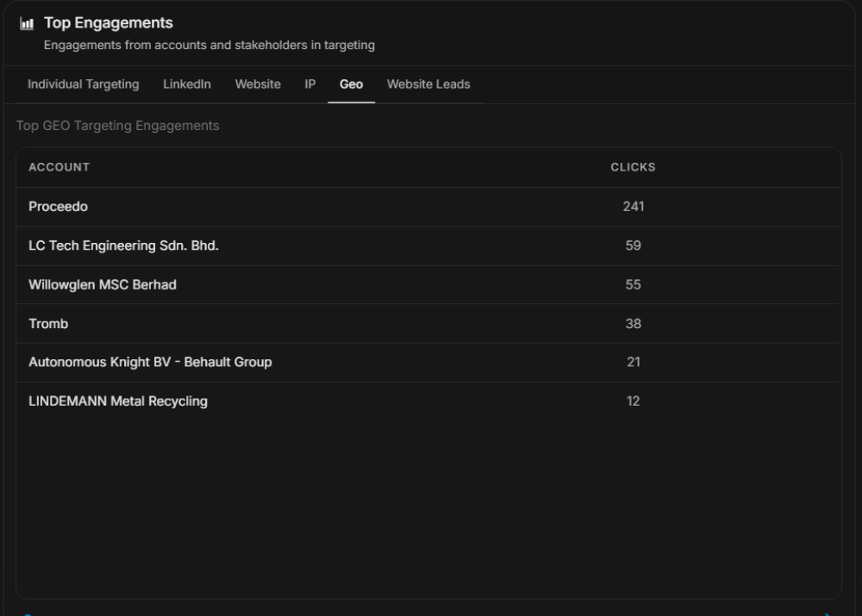Switch to the Individual Targeting tab
The width and height of the screenshot is (862, 616).
tap(84, 84)
